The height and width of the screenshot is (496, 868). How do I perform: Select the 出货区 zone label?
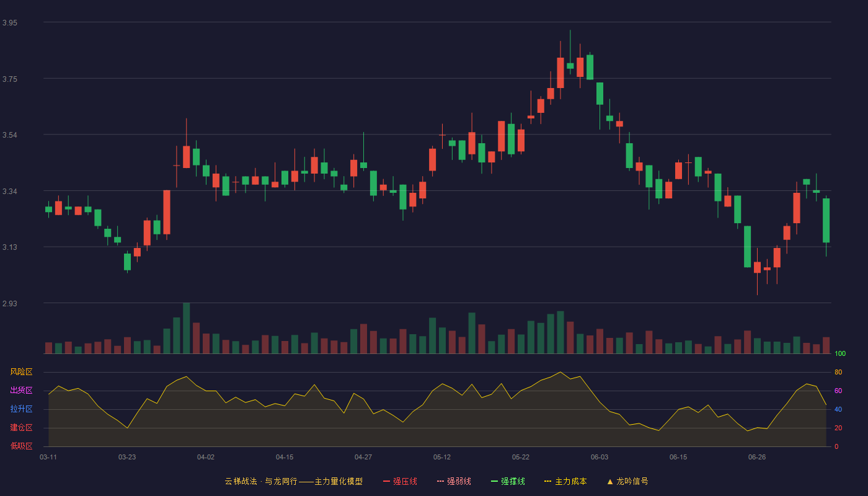coord(21,391)
